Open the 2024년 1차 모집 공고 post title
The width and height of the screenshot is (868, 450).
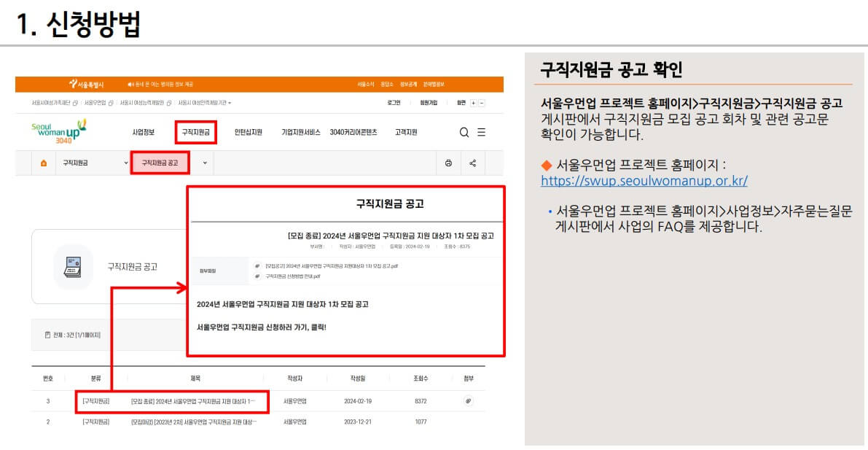pyautogui.click(x=193, y=400)
